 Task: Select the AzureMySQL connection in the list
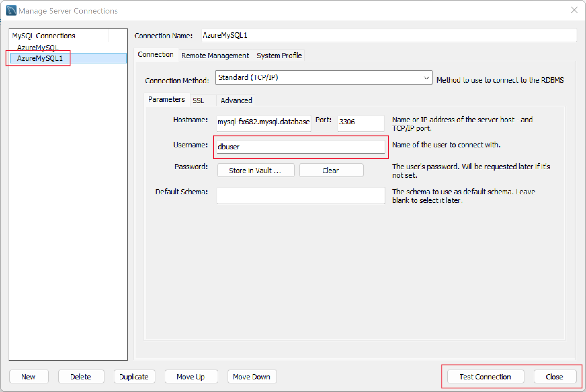pyautogui.click(x=38, y=47)
